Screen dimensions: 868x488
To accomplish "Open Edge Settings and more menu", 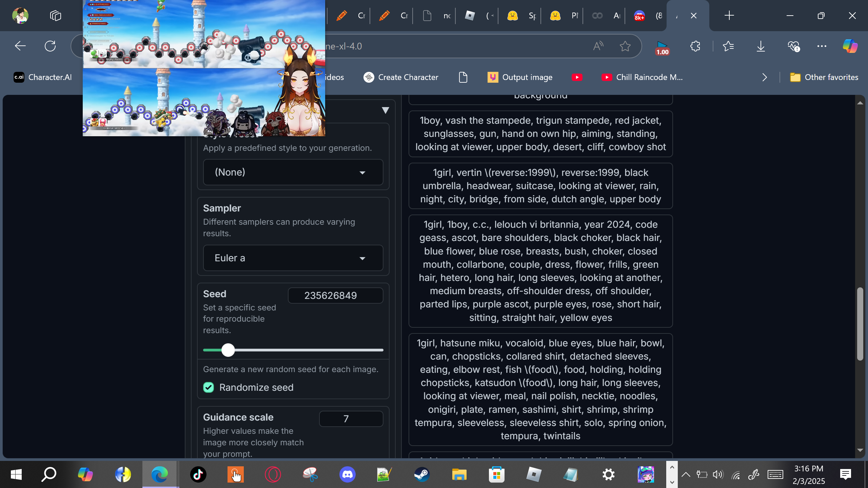I will (822, 46).
